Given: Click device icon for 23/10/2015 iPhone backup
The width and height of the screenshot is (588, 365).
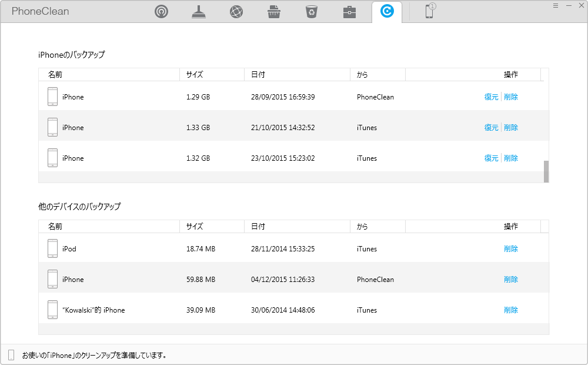Looking at the screenshot, I should 52,158.
